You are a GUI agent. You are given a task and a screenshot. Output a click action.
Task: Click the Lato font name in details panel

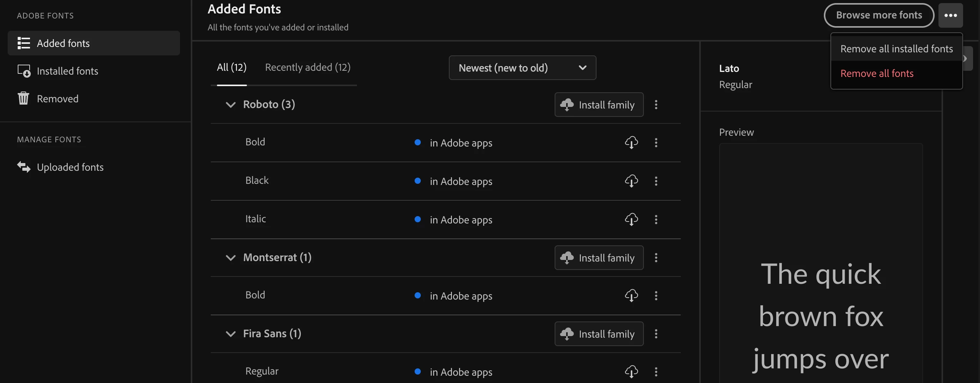[x=729, y=68]
